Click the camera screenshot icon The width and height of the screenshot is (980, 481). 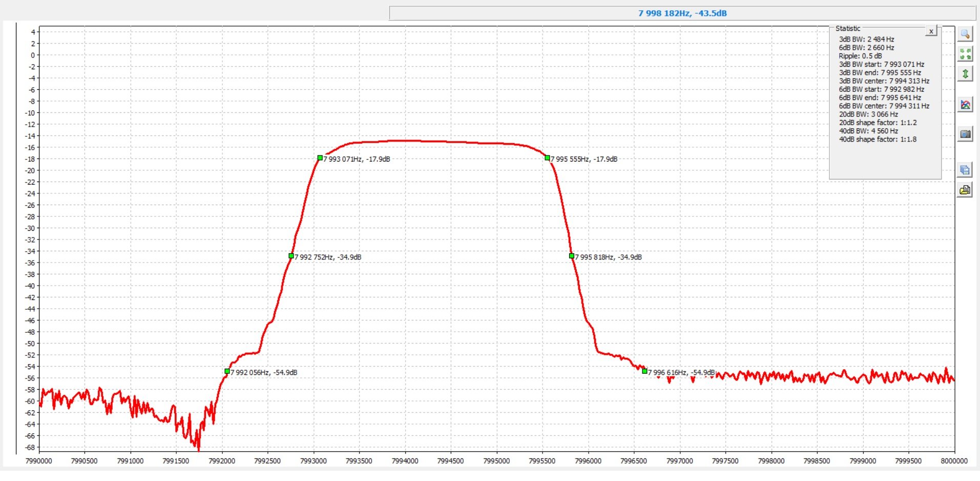965,134
